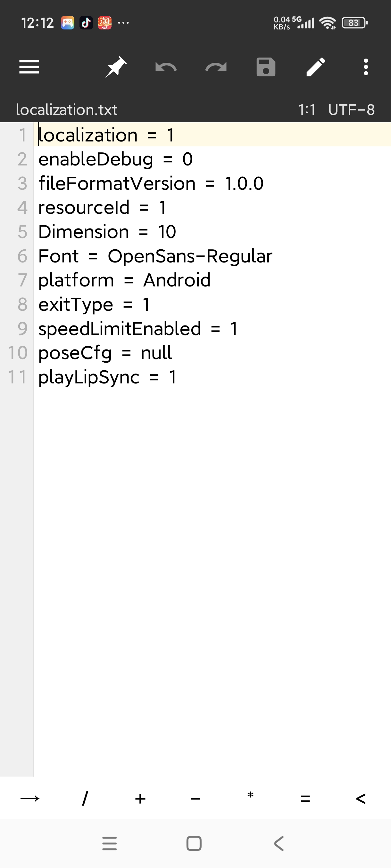The width and height of the screenshot is (391, 868).
Task: Toggle edit mode with pencil icon
Action: pyautogui.click(x=316, y=67)
